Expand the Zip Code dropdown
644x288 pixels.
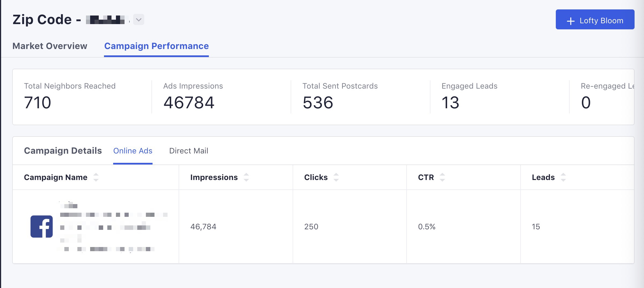point(139,20)
